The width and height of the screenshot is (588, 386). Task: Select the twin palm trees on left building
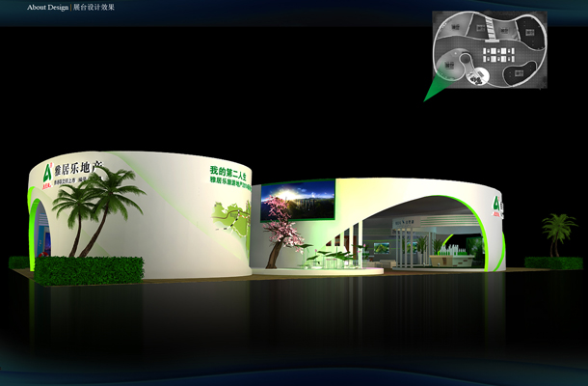(x=98, y=210)
